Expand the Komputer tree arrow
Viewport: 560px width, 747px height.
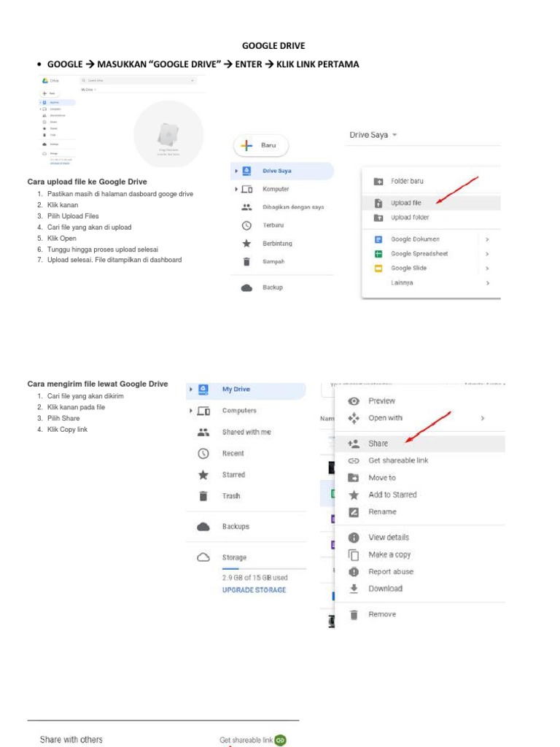pyautogui.click(x=236, y=189)
